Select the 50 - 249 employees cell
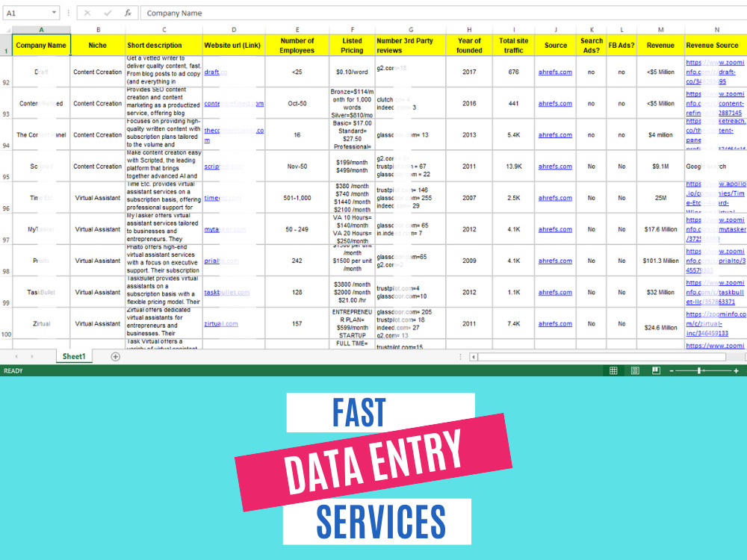 point(297,229)
